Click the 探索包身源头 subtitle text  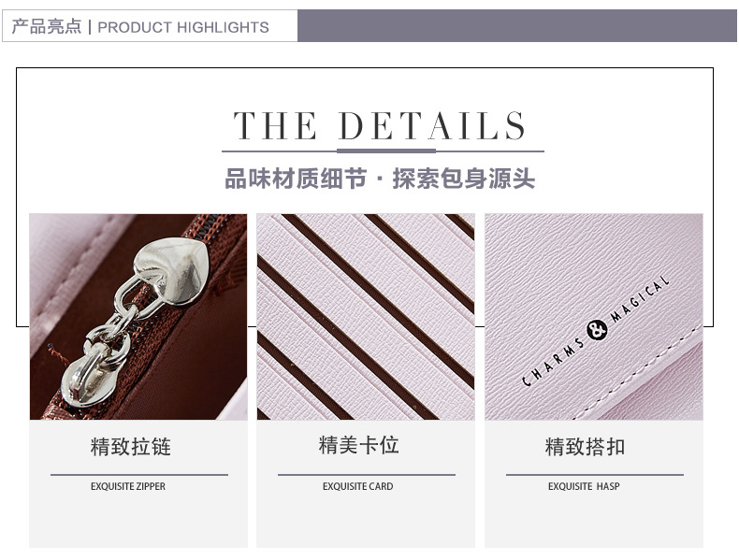[464, 179]
